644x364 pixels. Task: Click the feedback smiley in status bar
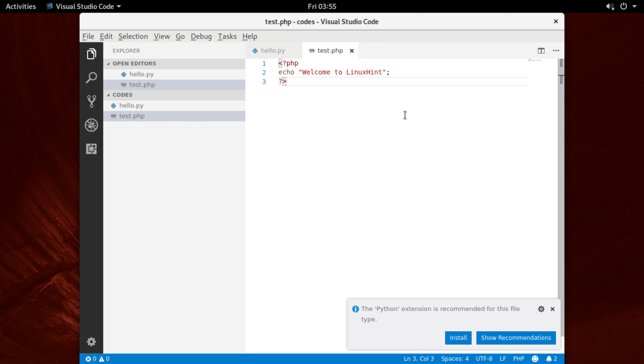point(535,359)
